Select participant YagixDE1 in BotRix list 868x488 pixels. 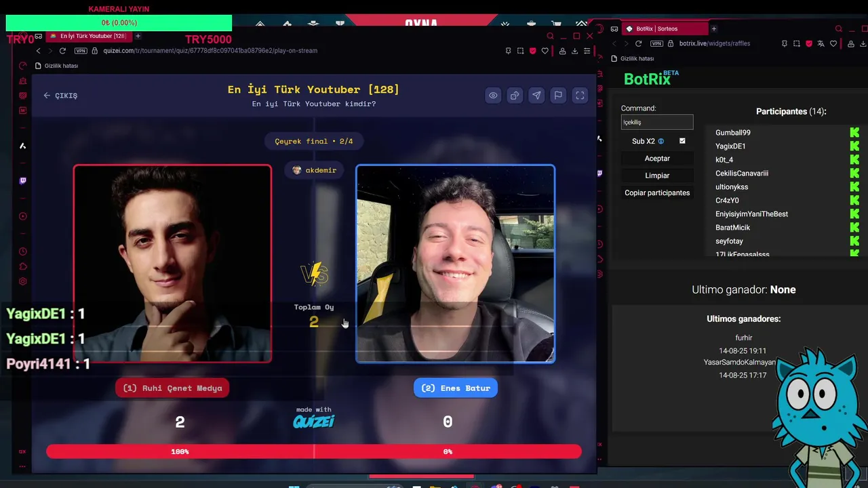(x=730, y=146)
